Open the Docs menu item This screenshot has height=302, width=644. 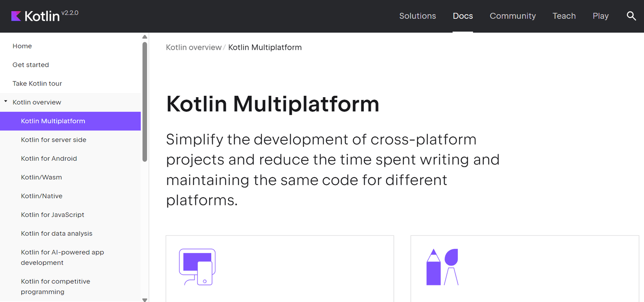point(463,16)
